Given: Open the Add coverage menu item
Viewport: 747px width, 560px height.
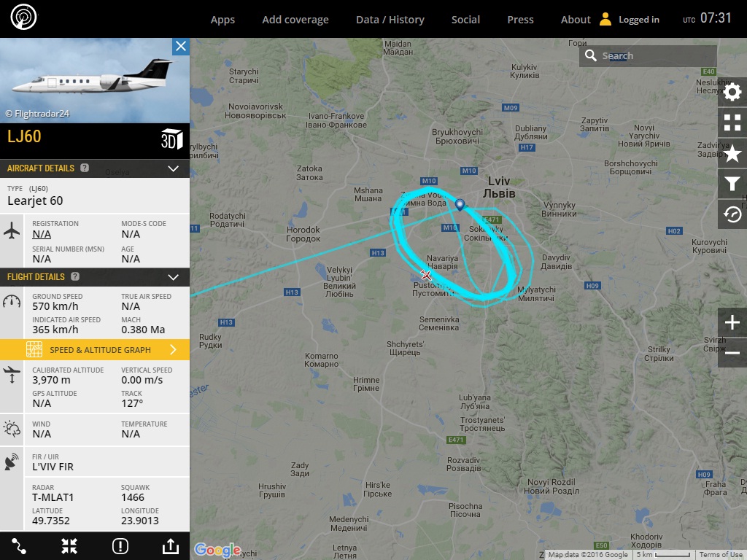Looking at the screenshot, I should (295, 20).
